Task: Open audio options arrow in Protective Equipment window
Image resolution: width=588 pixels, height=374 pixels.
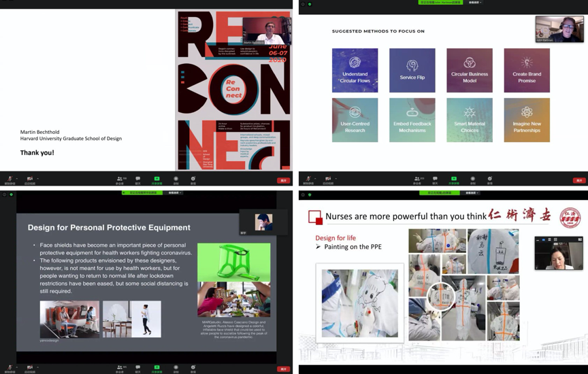Action: (x=17, y=367)
